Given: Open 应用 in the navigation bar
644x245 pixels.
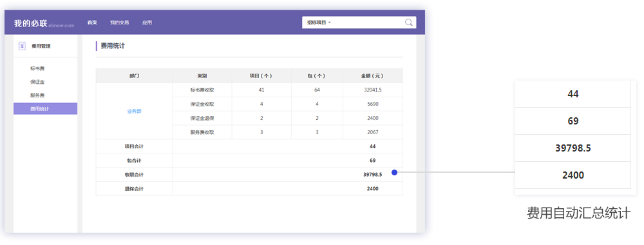Looking at the screenshot, I should (x=147, y=23).
